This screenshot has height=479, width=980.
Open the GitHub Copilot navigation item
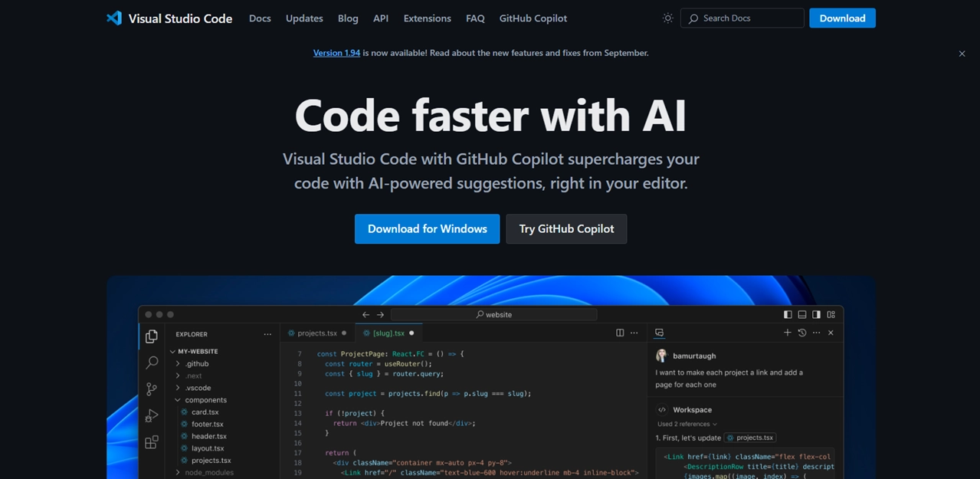point(533,18)
